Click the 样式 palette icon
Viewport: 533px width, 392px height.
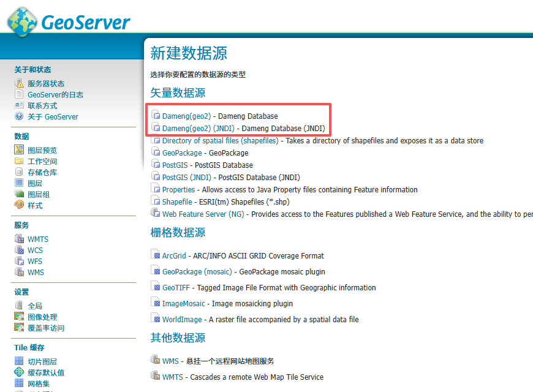click(x=20, y=205)
